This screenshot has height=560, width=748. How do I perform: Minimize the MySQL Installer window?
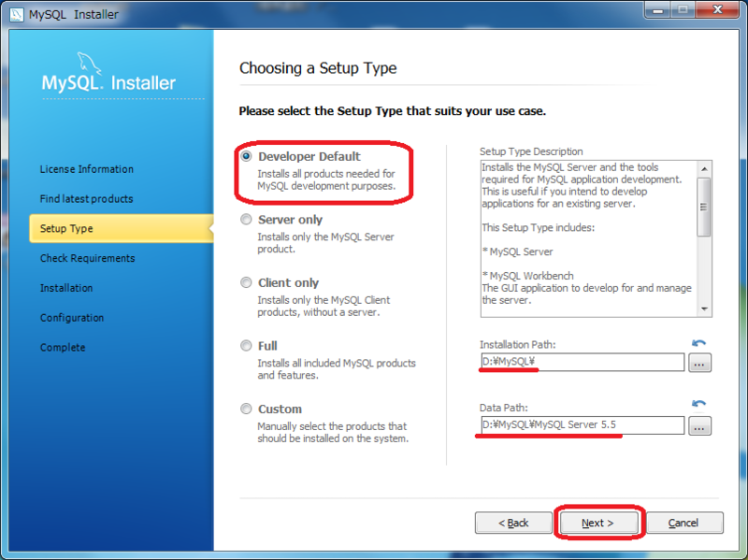[658, 9]
